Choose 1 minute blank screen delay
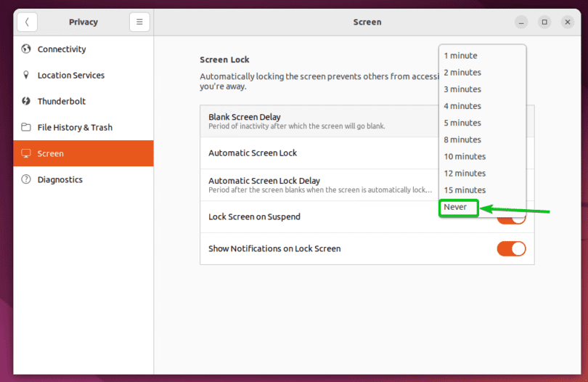The width and height of the screenshot is (588, 382). [460, 56]
